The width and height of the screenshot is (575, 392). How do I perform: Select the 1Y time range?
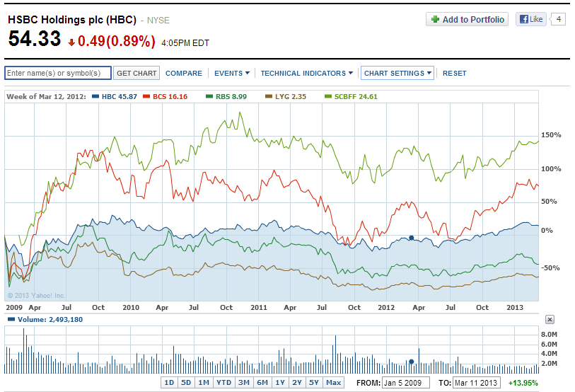click(x=280, y=383)
